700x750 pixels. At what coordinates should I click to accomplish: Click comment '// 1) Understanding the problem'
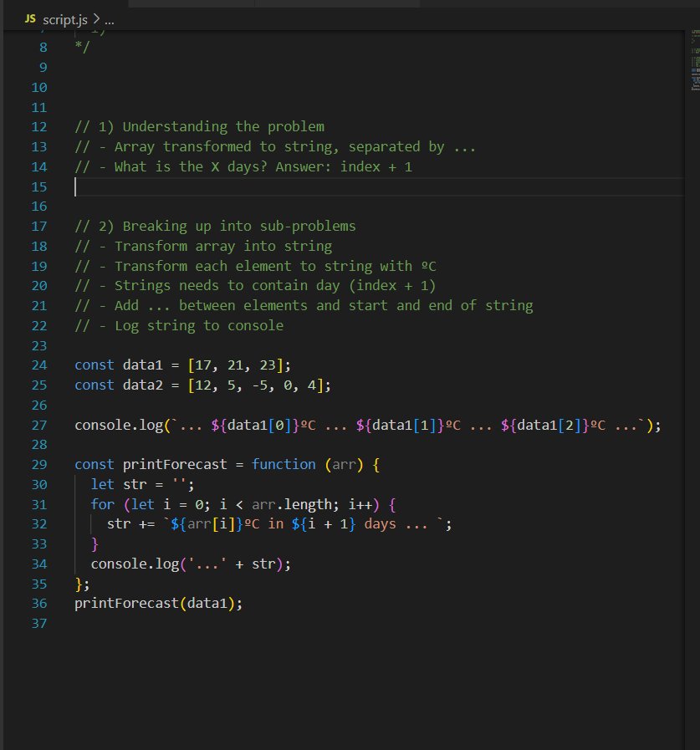[200, 127]
